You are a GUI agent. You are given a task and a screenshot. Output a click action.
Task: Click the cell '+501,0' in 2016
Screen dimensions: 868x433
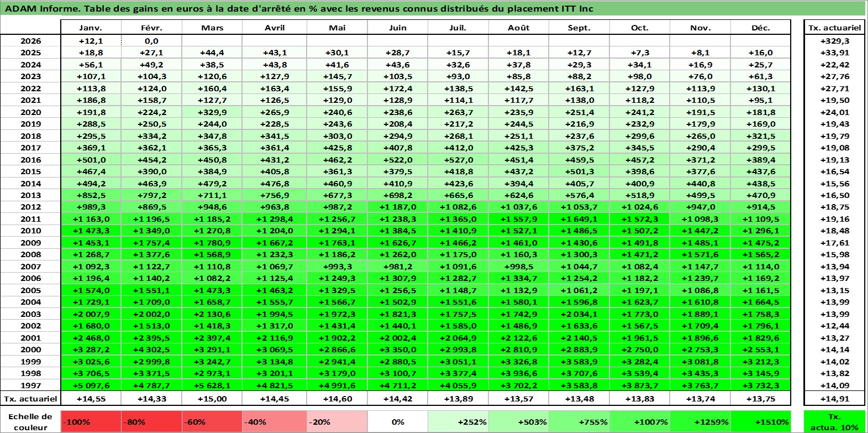pyautogui.click(x=91, y=160)
